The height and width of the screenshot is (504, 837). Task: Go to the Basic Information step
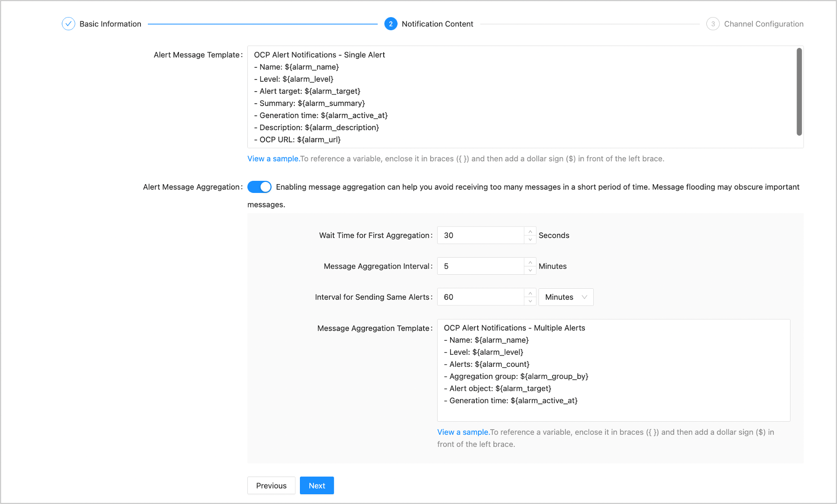pyautogui.click(x=110, y=24)
